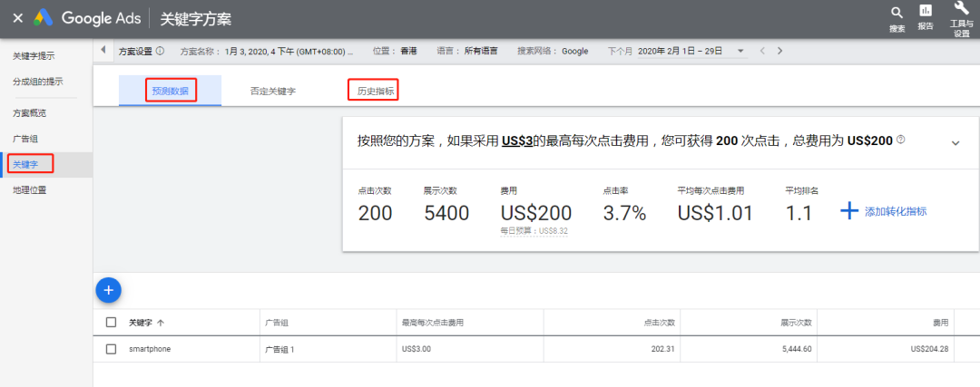Open the date range dropdown arrow
This screenshot has height=387, width=980.
tap(740, 51)
